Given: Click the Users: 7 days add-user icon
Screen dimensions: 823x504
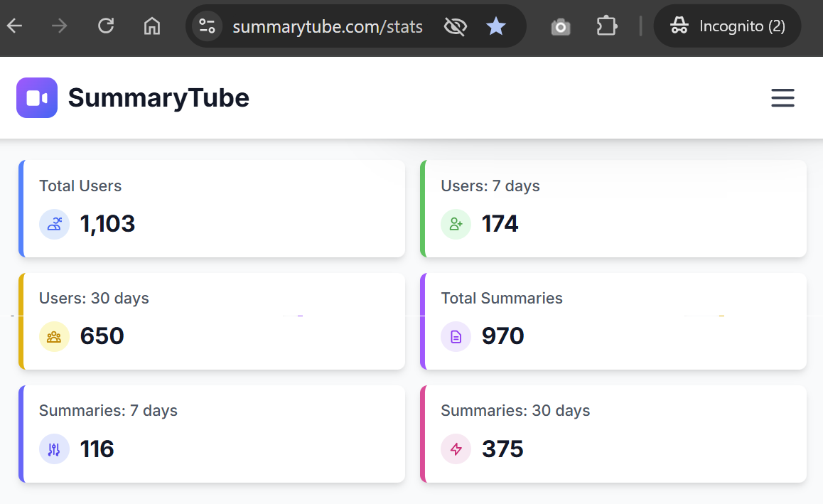Looking at the screenshot, I should coord(456,225).
